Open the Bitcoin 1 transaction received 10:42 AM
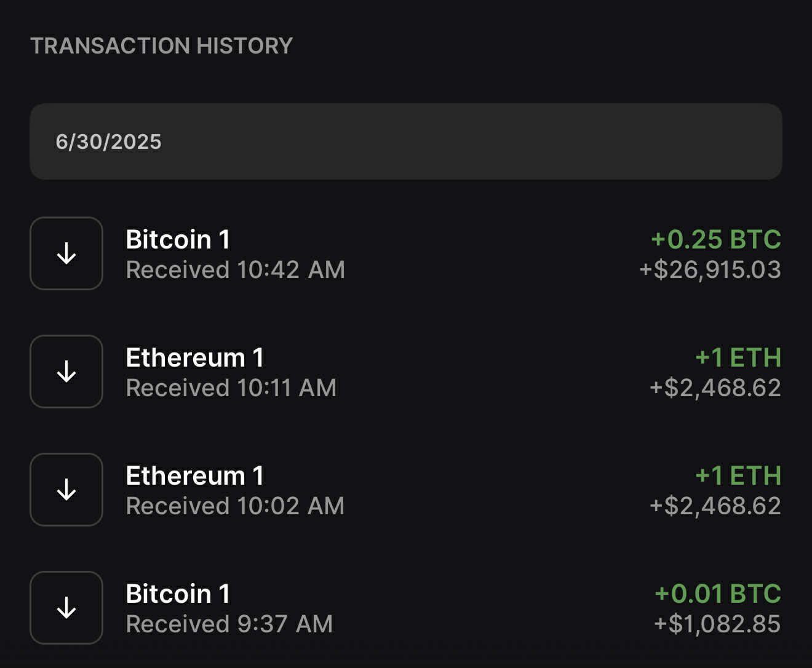The height and width of the screenshot is (668, 812). click(x=406, y=253)
